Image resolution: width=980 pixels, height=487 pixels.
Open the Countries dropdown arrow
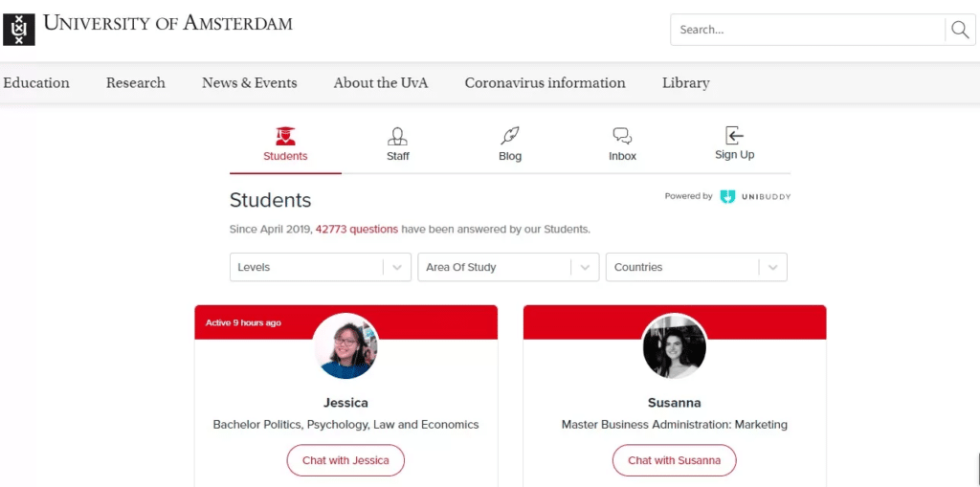point(773,267)
